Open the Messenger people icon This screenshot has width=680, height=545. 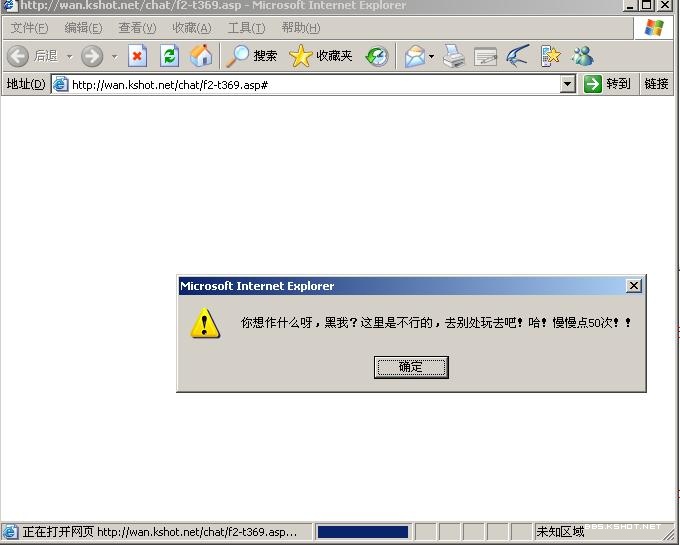click(582, 56)
